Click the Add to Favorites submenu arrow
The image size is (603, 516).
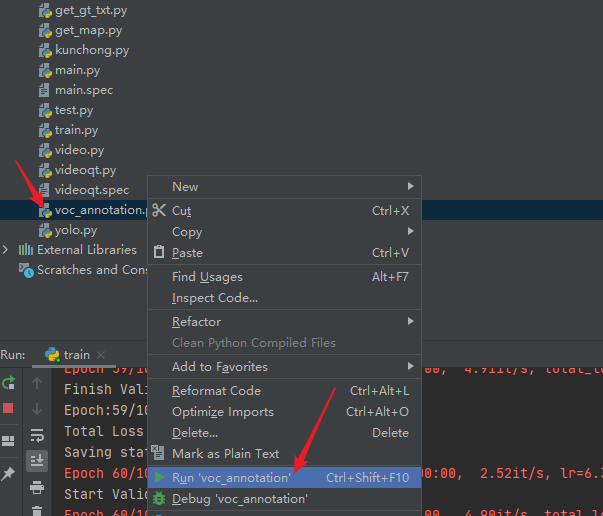click(410, 366)
